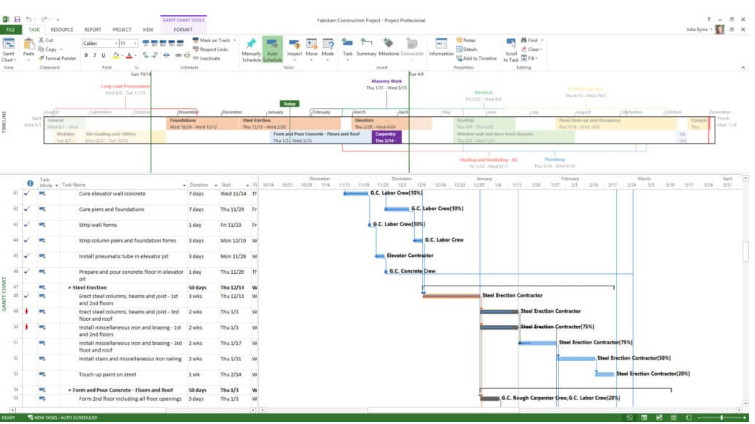The image size is (755, 424).
Task: Click the Save icon in quick access toolbar
Action: point(17,19)
